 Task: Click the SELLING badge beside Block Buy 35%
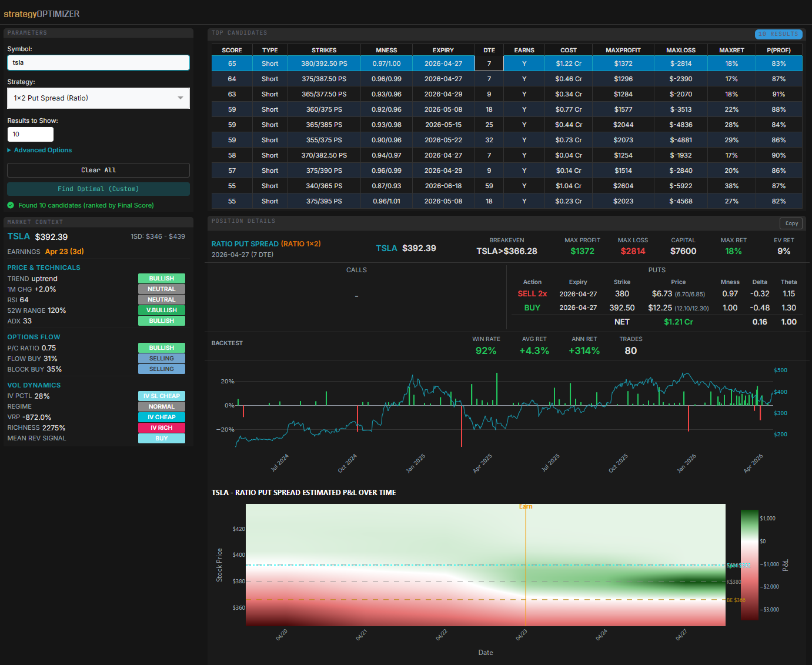(x=162, y=369)
